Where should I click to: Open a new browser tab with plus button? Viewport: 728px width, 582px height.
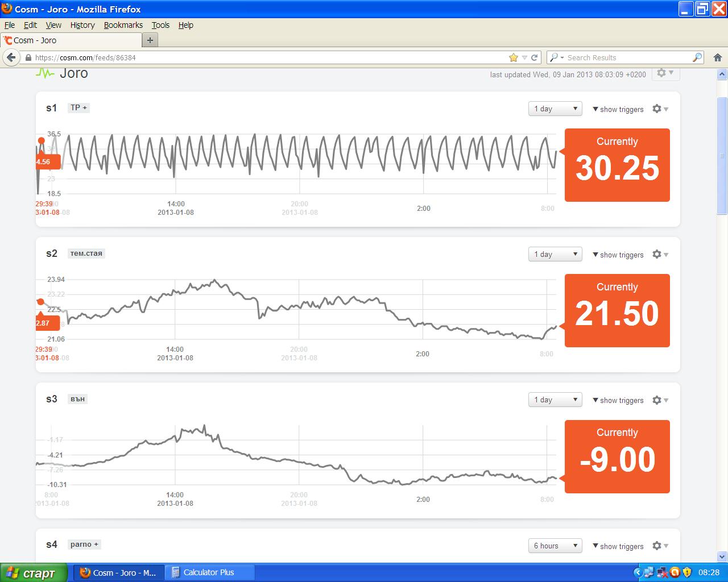point(150,40)
